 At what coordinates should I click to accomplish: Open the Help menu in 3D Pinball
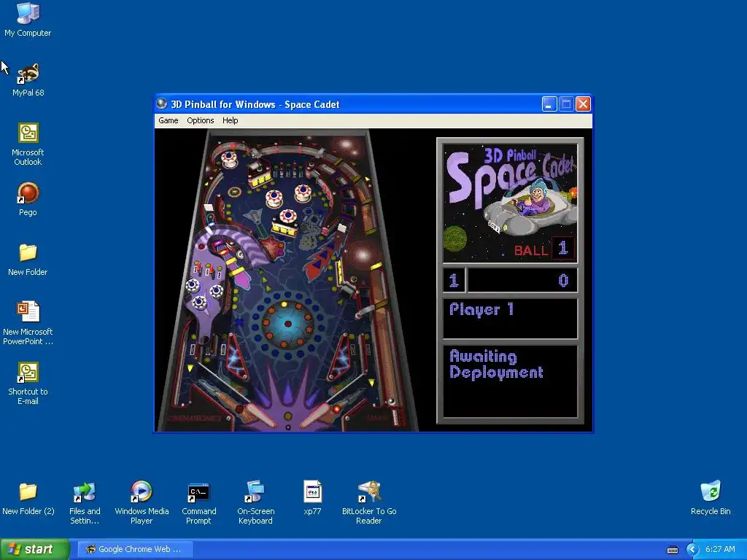[230, 120]
